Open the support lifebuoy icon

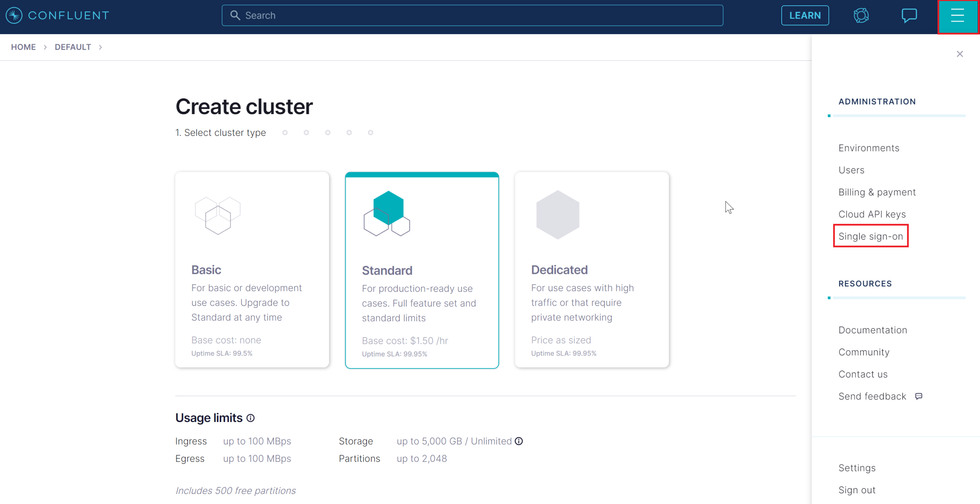click(861, 15)
